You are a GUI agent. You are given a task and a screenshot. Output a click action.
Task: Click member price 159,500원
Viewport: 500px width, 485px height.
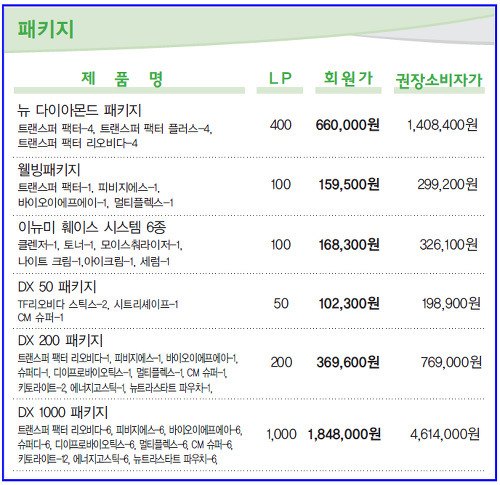click(349, 184)
